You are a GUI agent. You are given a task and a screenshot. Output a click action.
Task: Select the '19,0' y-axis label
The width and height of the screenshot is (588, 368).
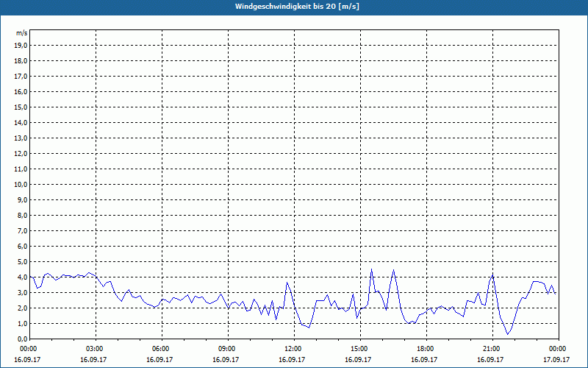pos(21,46)
